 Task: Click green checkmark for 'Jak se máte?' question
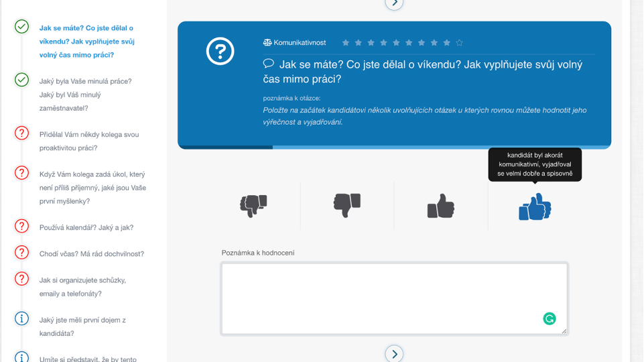(22, 27)
